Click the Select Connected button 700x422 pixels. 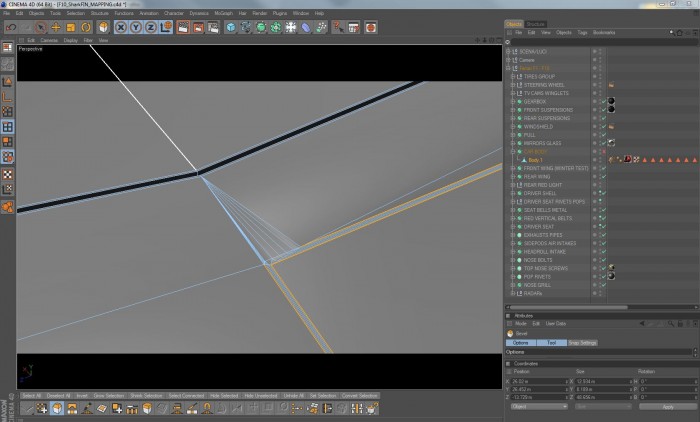coord(186,396)
